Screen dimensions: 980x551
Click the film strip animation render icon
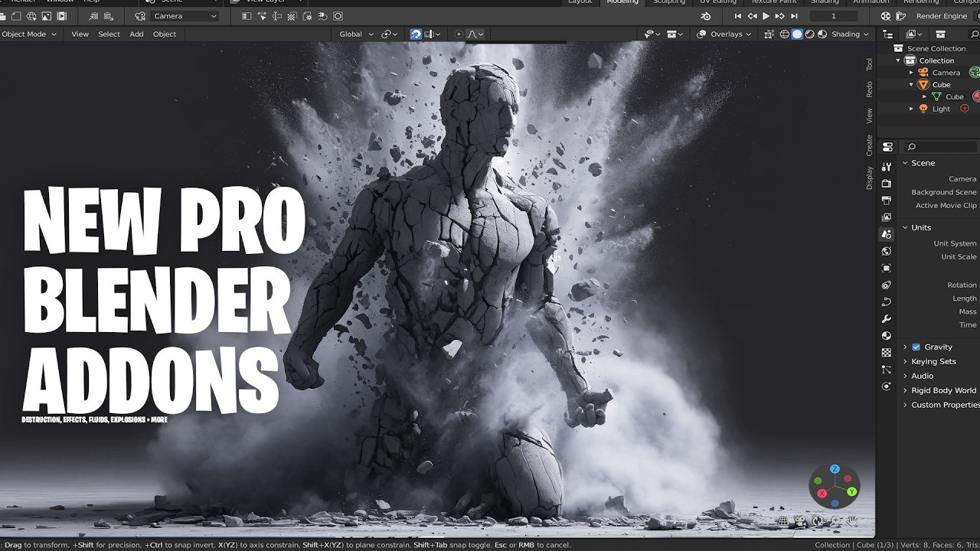pyautogui.click(x=62, y=16)
